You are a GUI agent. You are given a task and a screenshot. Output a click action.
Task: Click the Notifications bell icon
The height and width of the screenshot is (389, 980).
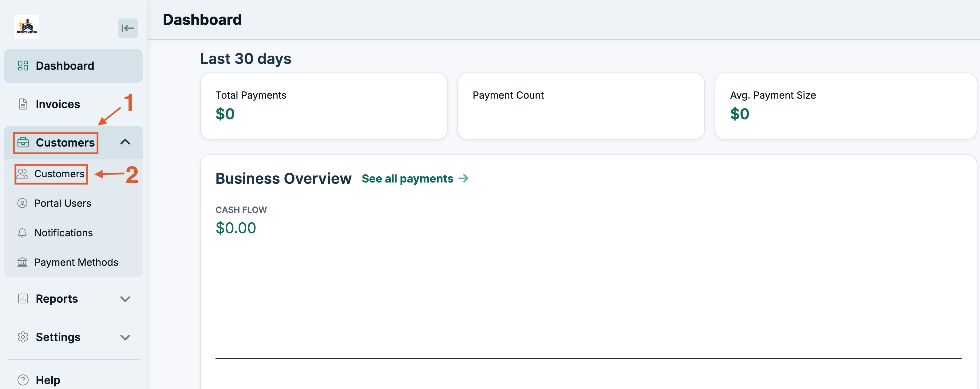click(x=22, y=233)
